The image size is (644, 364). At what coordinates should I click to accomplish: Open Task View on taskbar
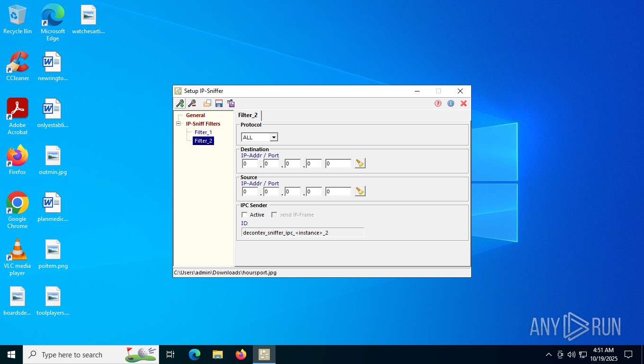(x=170, y=355)
